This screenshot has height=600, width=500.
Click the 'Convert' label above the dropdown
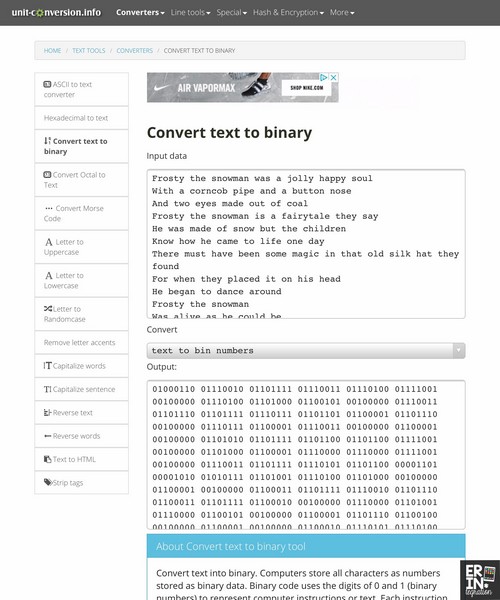pos(162,330)
